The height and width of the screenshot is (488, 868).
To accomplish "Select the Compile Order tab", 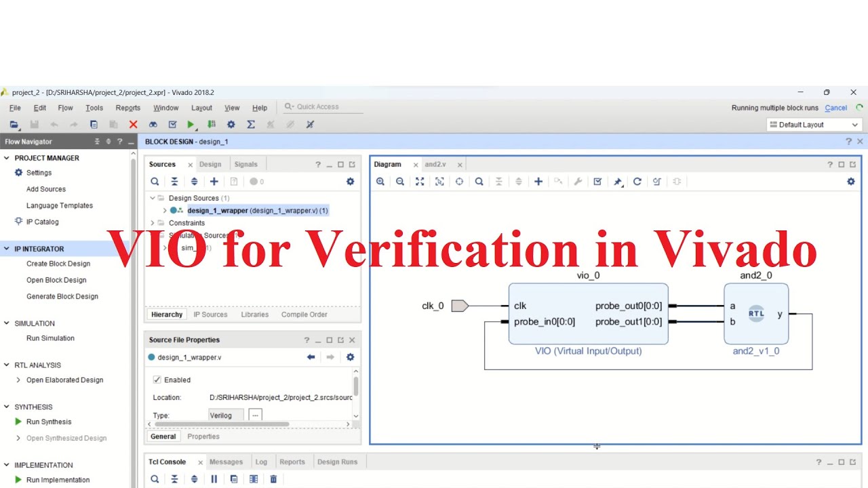I will [304, 314].
